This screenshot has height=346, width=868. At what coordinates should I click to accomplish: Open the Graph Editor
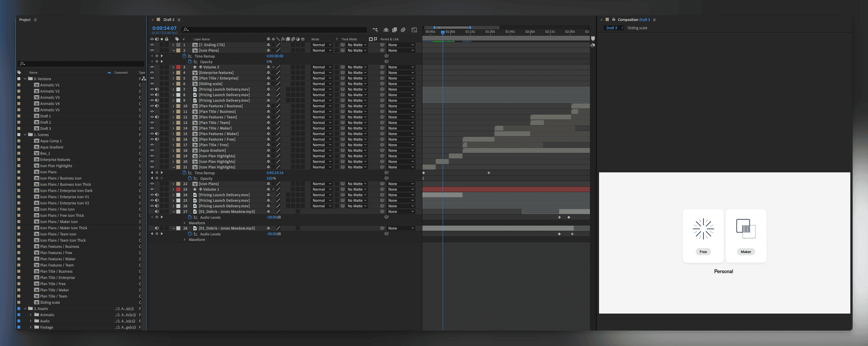[415, 30]
